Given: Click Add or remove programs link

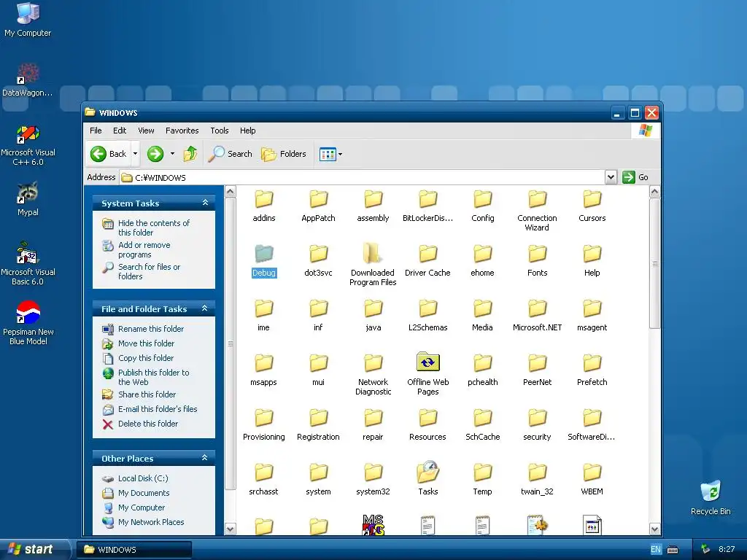Looking at the screenshot, I should [144, 249].
